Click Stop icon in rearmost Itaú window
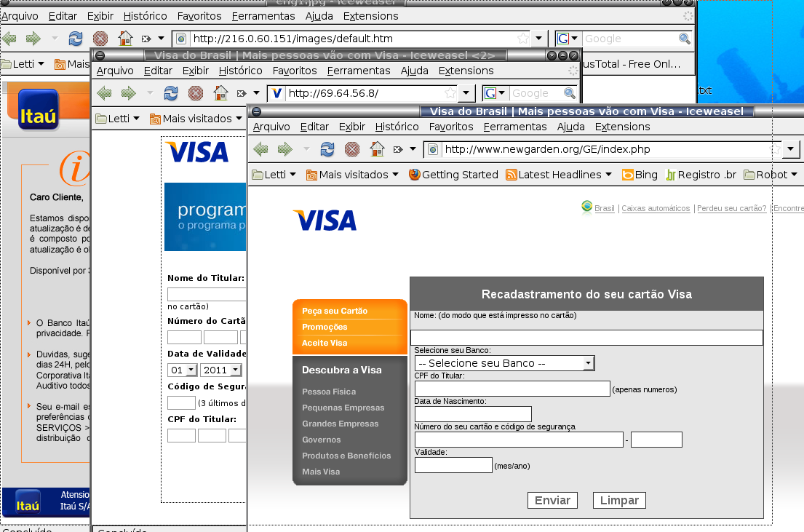This screenshot has height=532, width=804. tap(100, 39)
